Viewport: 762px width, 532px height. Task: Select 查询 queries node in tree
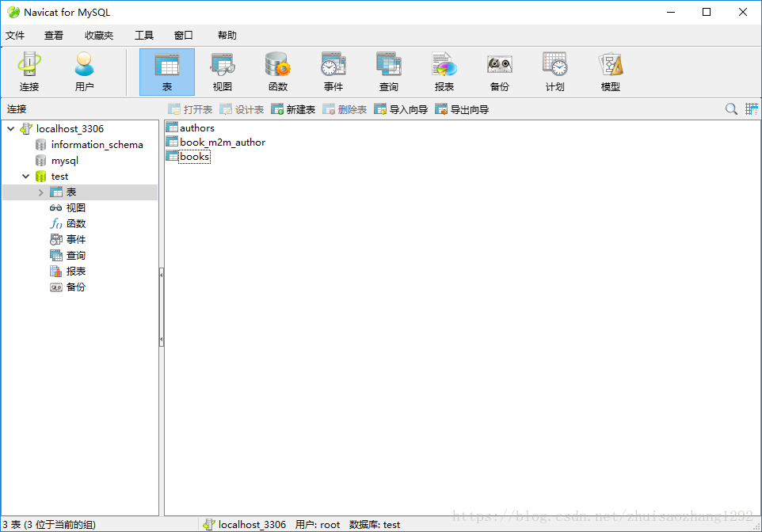[x=76, y=256]
